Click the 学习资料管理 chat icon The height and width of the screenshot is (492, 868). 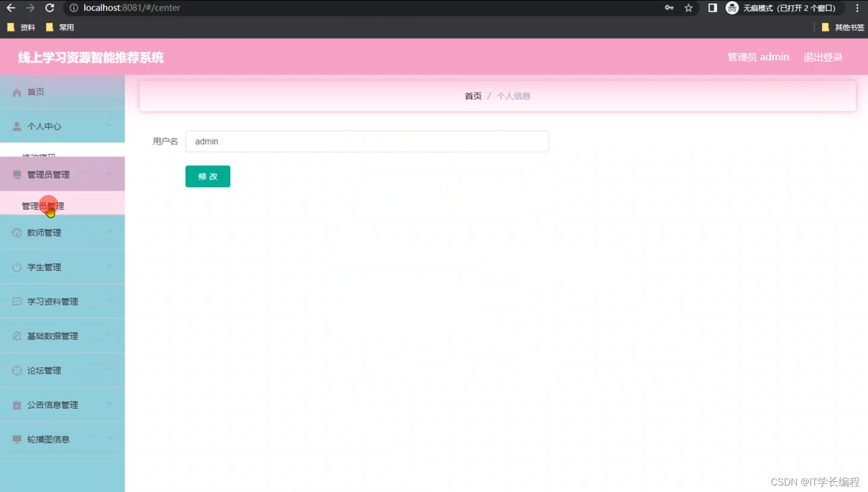click(x=16, y=301)
